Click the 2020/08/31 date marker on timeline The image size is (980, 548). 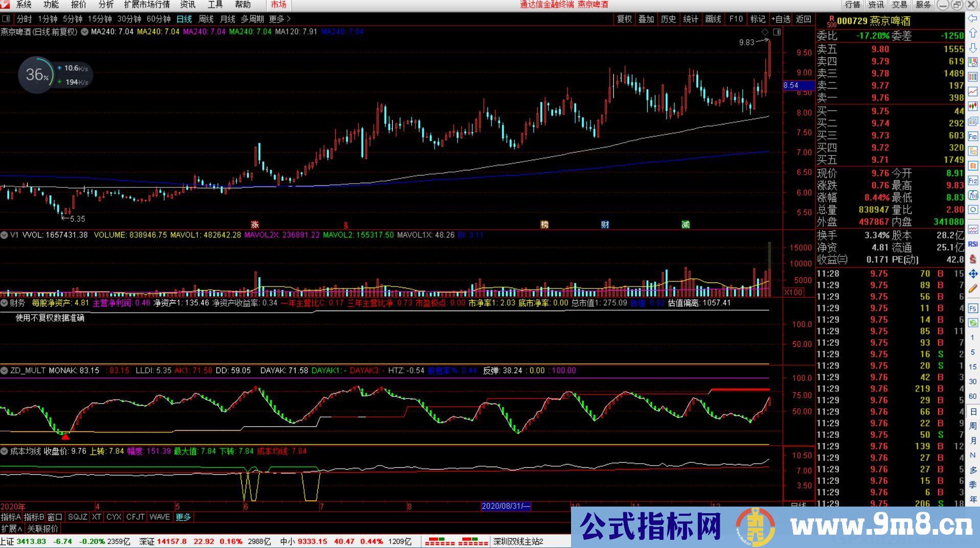click(506, 506)
